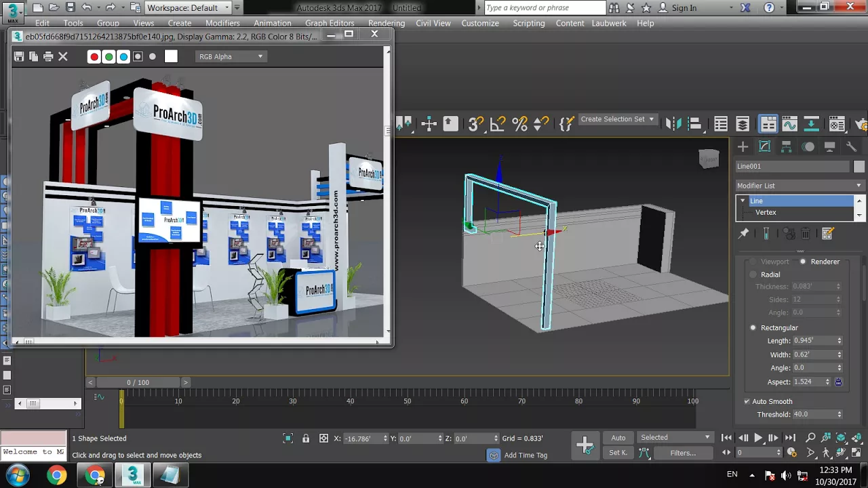Viewport: 868px width, 488px height.
Task: Save the rendered image in the image window
Action: pyautogui.click(x=19, y=57)
